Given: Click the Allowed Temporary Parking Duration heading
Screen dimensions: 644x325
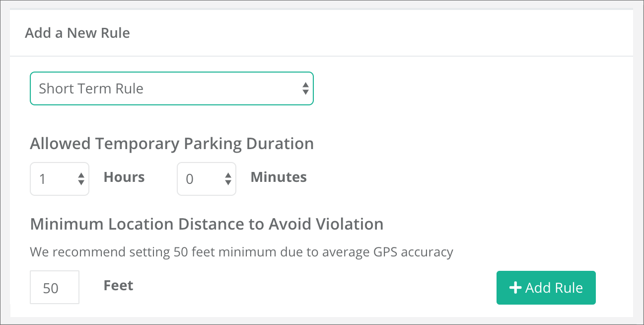Looking at the screenshot, I should (172, 144).
